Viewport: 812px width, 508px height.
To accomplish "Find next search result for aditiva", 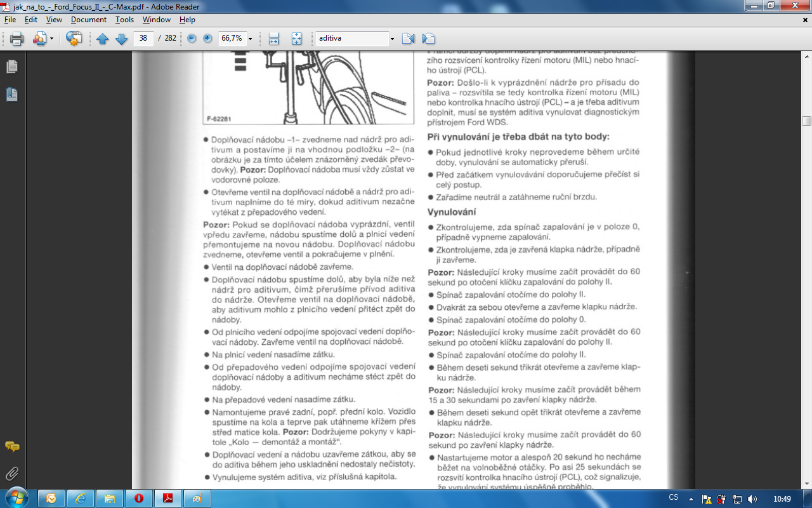I will 428,39.
